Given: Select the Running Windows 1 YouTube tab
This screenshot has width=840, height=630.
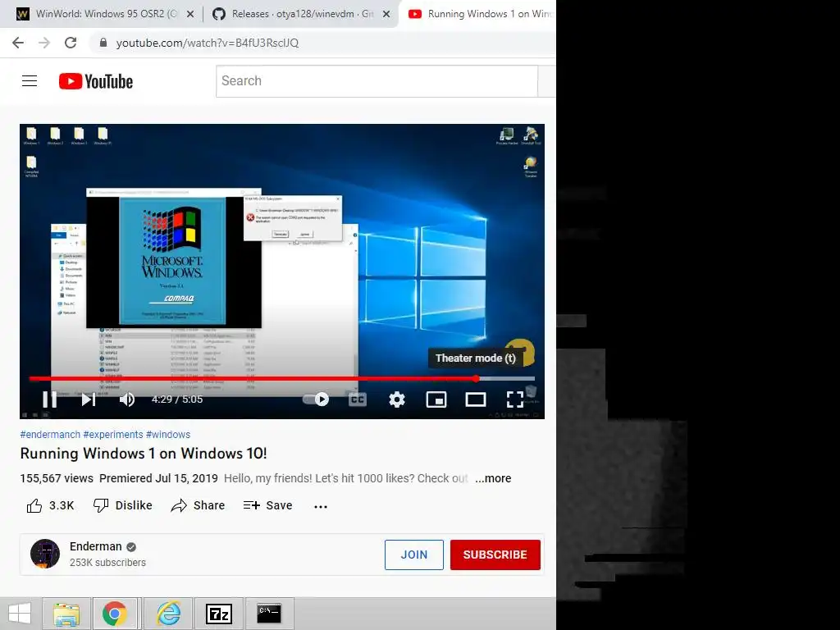Looking at the screenshot, I should pyautogui.click(x=479, y=14).
